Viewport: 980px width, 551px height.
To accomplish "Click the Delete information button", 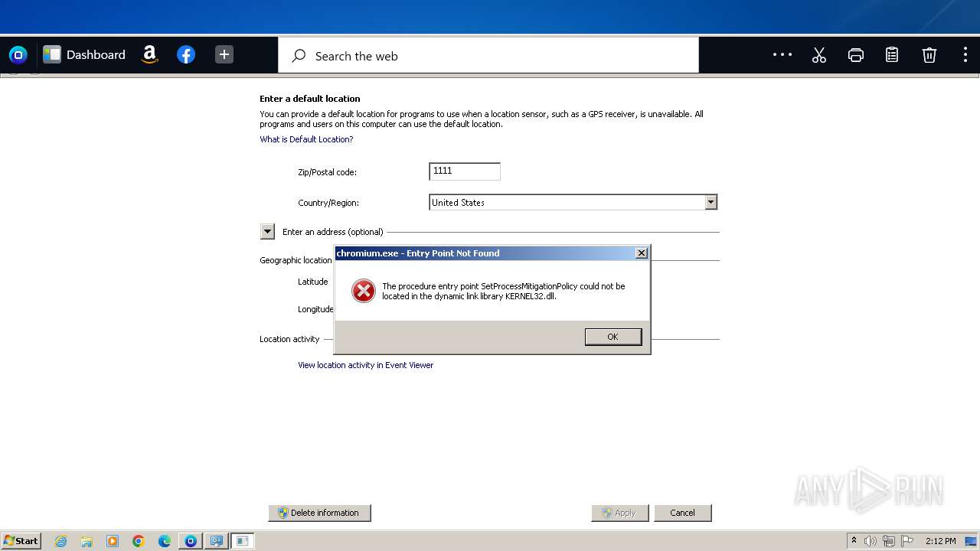I will 319,513.
